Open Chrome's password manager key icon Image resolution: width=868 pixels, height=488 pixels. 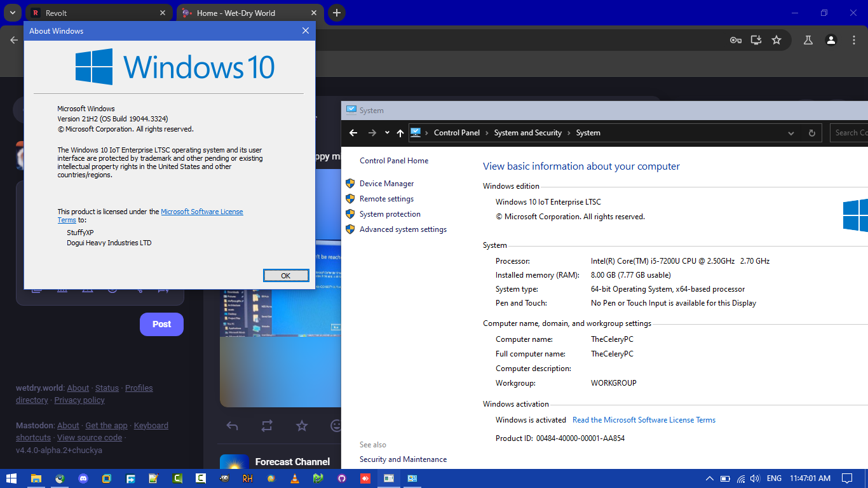tap(735, 39)
